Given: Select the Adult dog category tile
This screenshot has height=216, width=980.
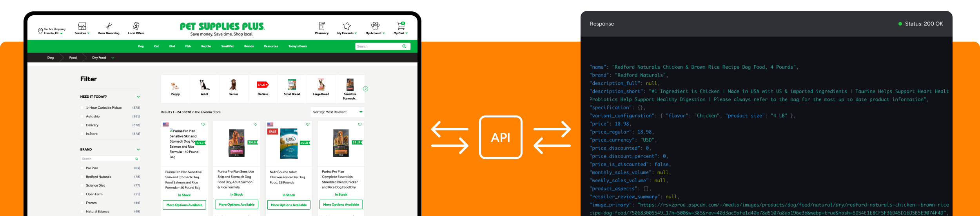Looking at the screenshot, I should tap(205, 89).
